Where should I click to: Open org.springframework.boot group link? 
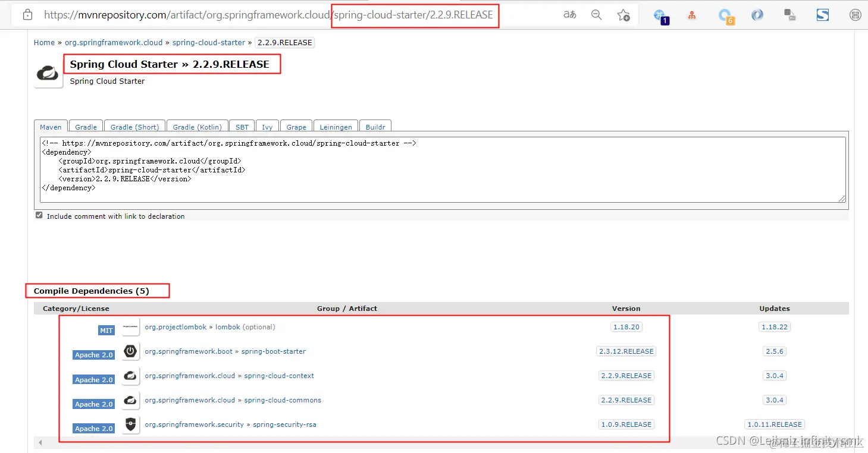[189, 351]
